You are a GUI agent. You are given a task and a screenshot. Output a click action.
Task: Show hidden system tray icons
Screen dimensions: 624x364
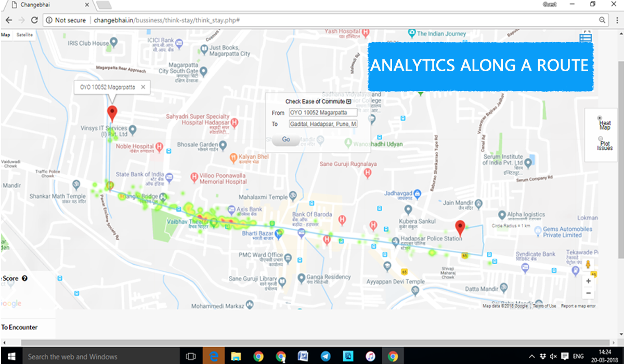(x=532, y=356)
